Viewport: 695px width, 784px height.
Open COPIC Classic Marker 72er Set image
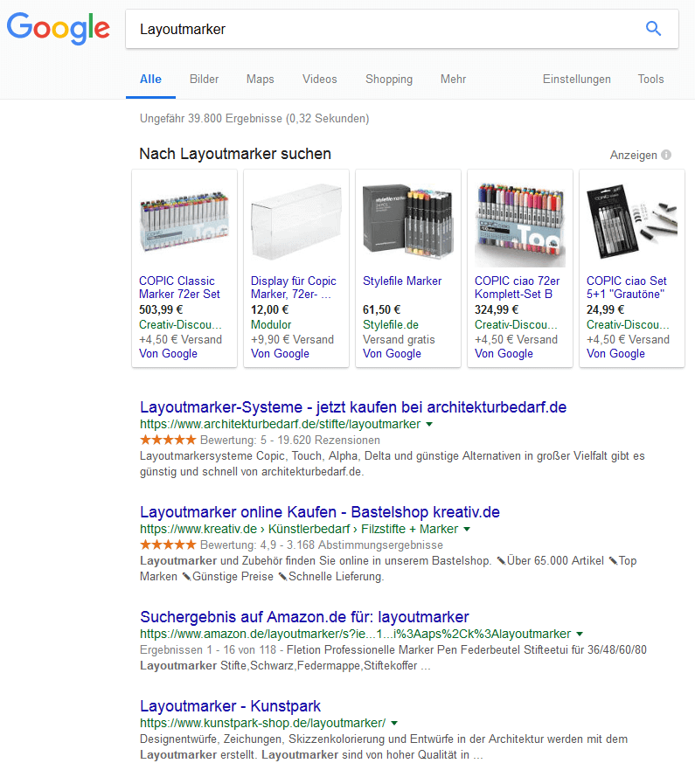(x=184, y=221)
